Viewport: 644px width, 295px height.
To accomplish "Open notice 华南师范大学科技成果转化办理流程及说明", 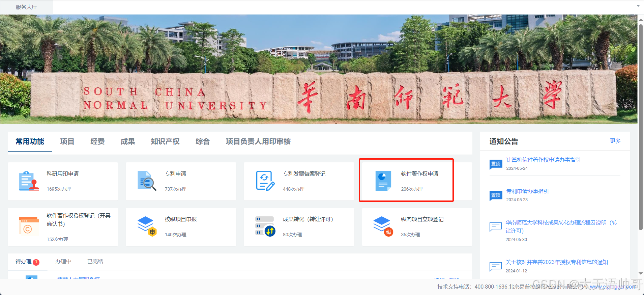I will tap(561, 226).
